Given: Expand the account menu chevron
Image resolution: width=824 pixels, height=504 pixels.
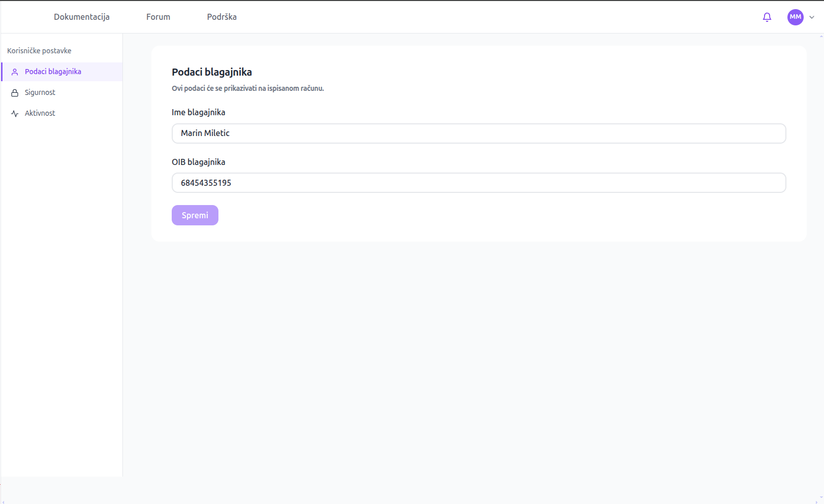Looking at the screenshot, I should coord(812,17).
